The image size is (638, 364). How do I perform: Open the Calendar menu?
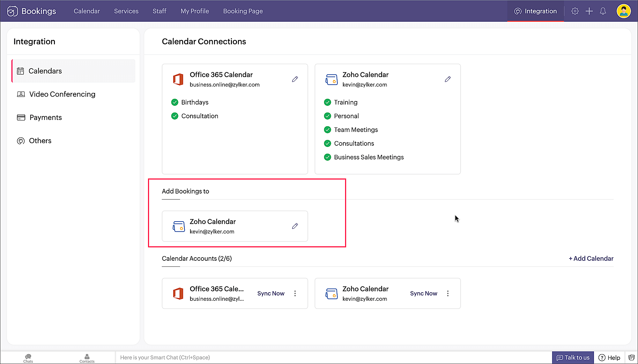click(87, 11)
